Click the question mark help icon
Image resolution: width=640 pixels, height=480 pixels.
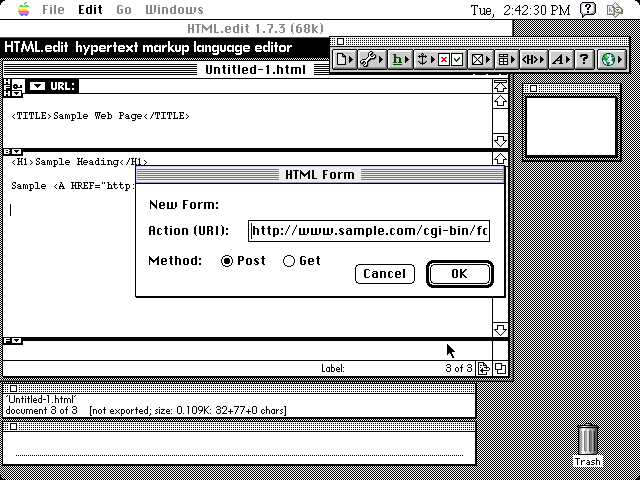click(585, 60)
